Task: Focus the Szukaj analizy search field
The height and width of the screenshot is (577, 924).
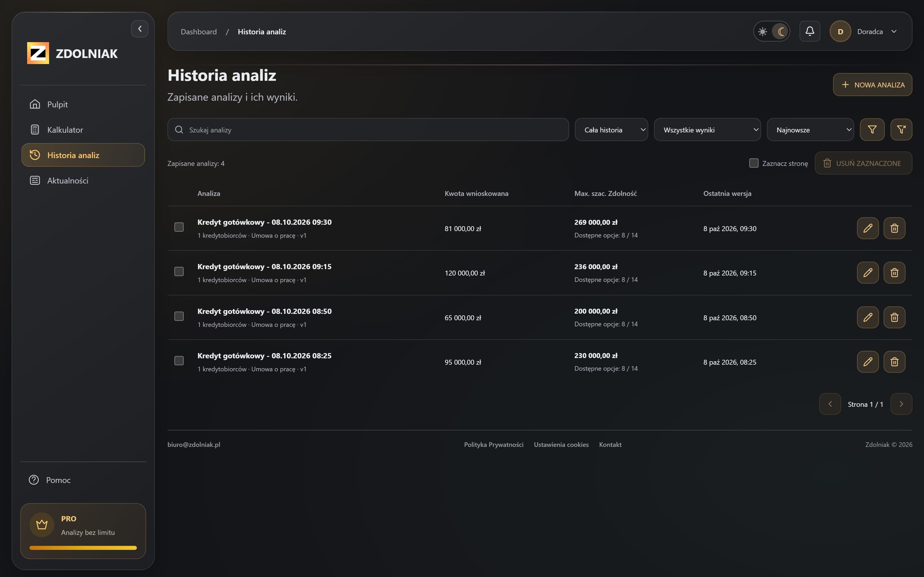Action: coord(368,130)
